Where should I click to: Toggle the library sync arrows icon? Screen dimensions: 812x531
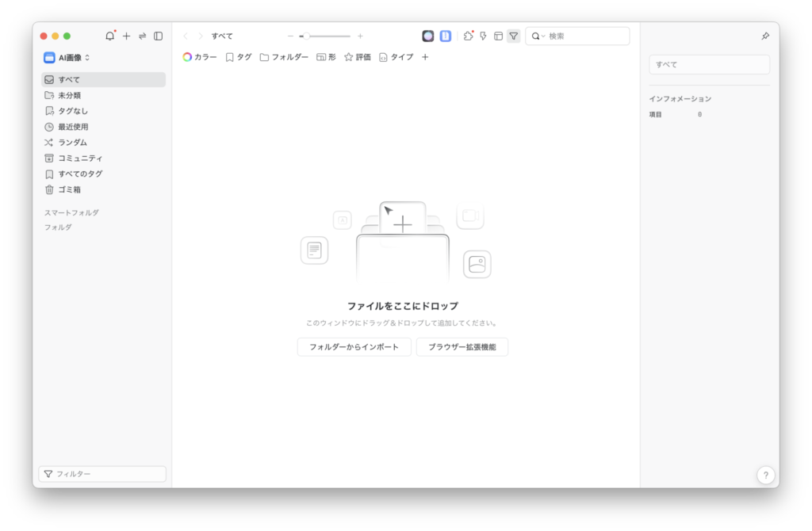click(x=143, y=36)
